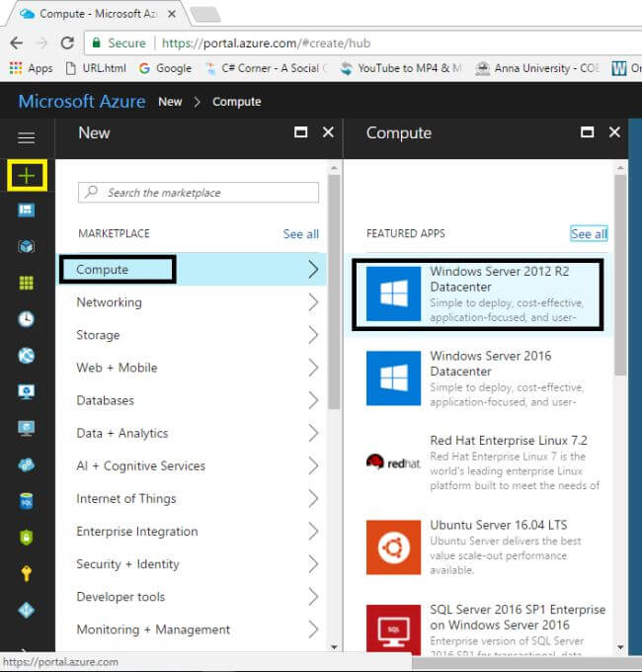Screen dimensions: 642x672
Task: Maximize the Compute blade
Action: click(x=587, y=132)
